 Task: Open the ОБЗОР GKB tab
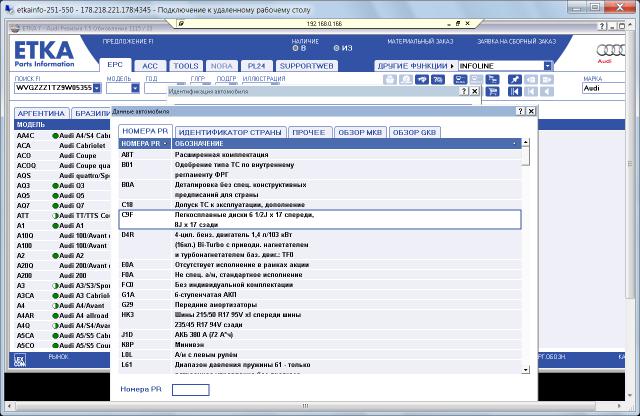414,132
